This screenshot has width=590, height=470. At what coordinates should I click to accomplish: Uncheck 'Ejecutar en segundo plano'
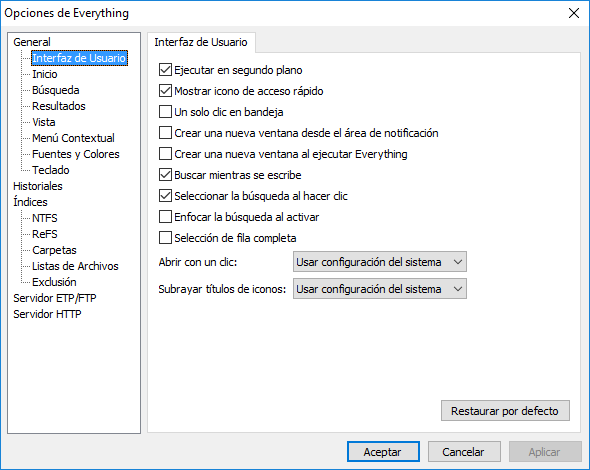tap(165, 70)
